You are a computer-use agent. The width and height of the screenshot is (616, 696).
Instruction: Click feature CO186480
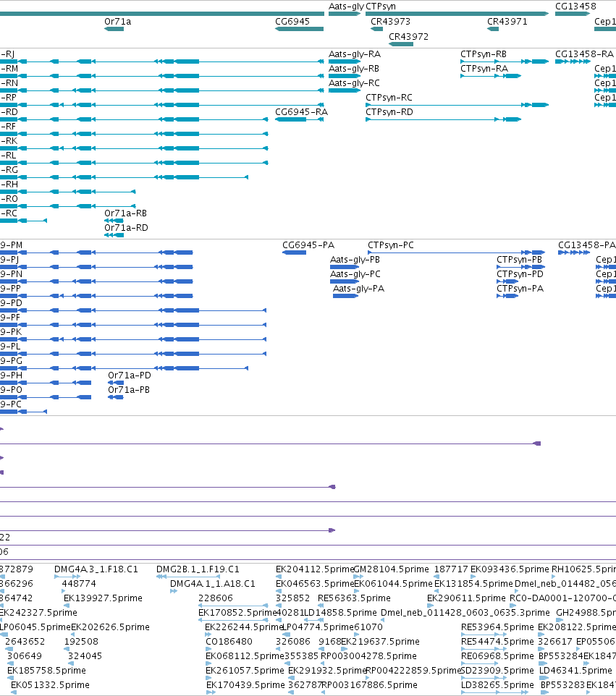tap(229, 642)
